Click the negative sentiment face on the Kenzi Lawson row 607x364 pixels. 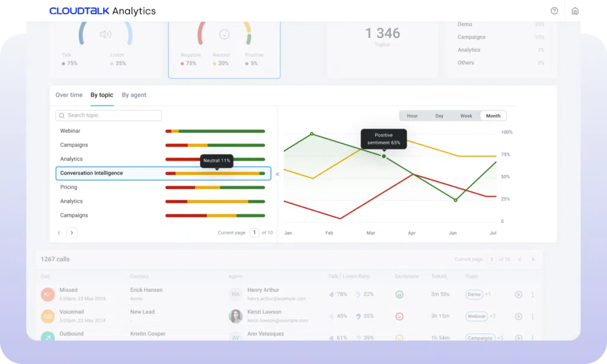(400, 317)
